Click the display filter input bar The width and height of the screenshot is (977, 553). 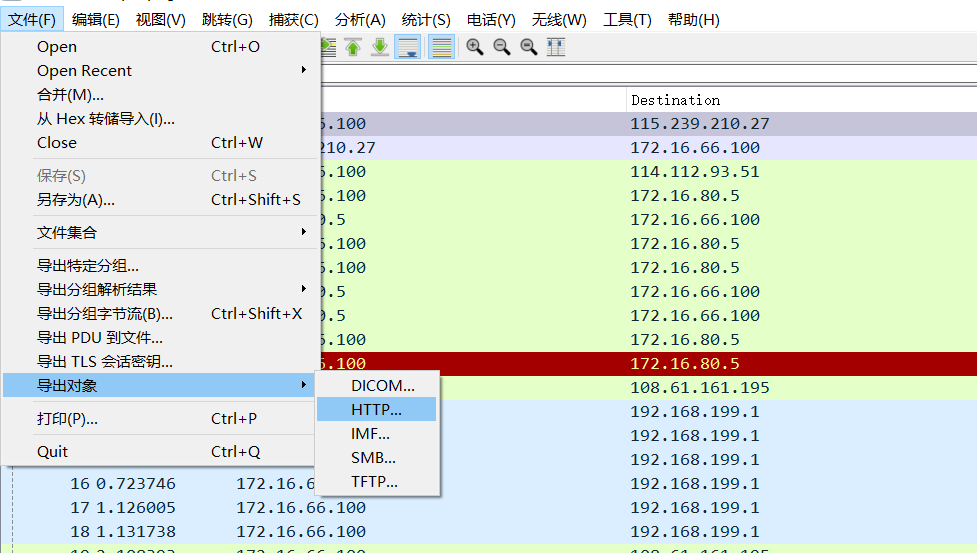pos(649,75)
